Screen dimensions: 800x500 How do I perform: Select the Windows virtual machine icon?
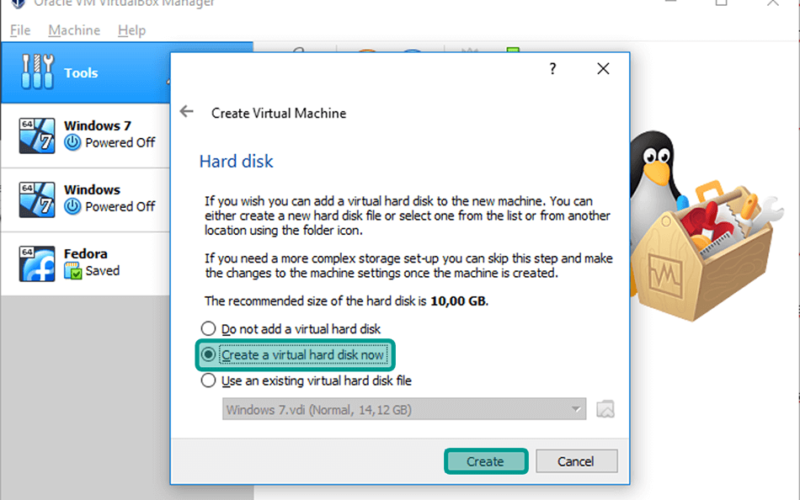(x=37, y=199)
